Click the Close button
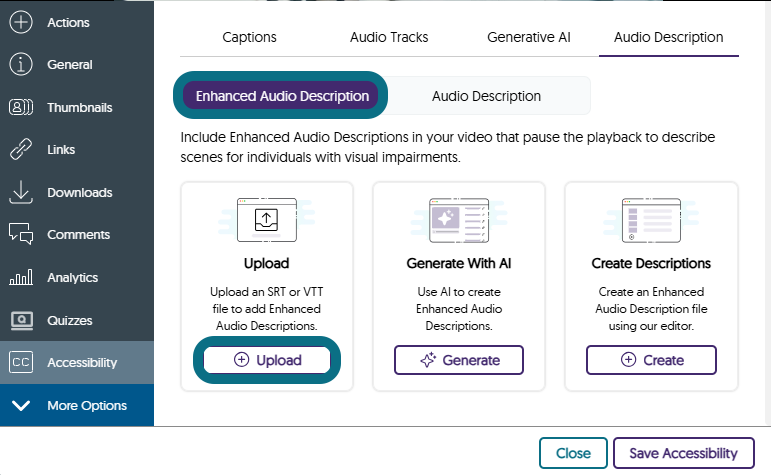Viewport: 771px width, 475px height. (x=573, y=453)
